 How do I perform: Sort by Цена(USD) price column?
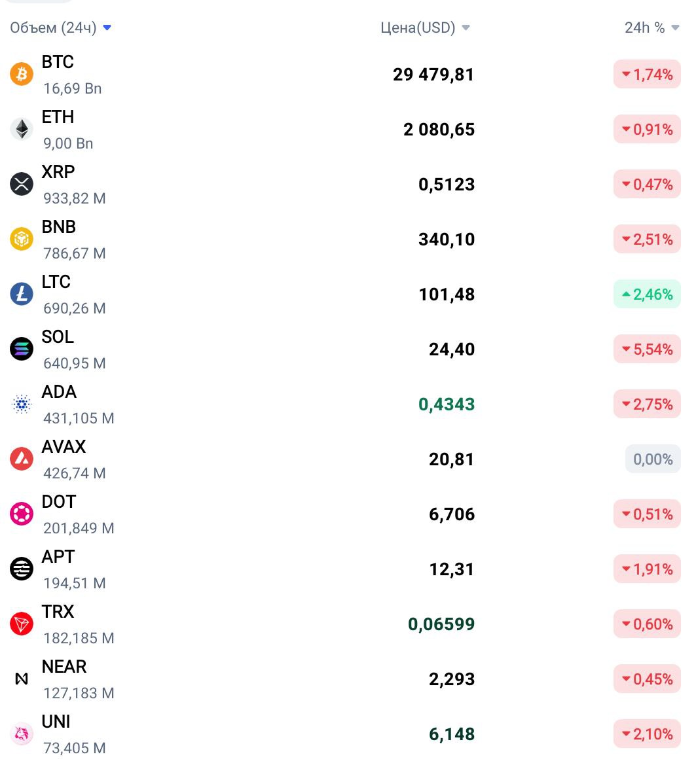coord(425,27)
